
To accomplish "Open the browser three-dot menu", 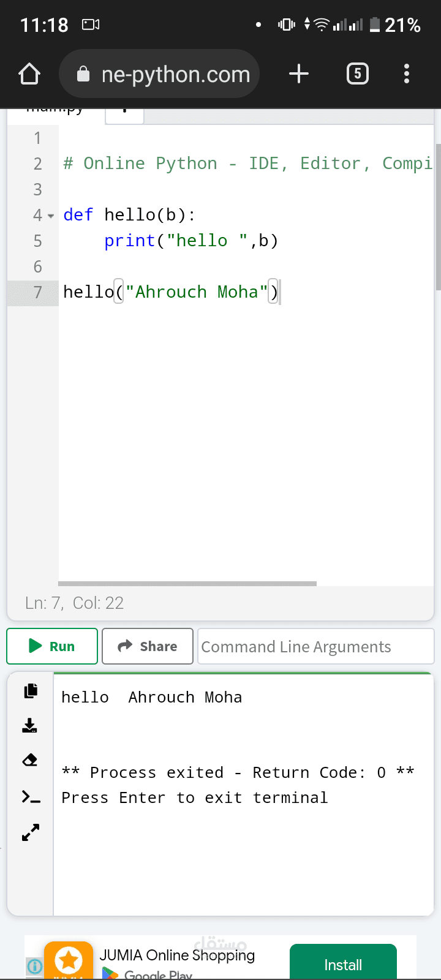I will 406,74.
